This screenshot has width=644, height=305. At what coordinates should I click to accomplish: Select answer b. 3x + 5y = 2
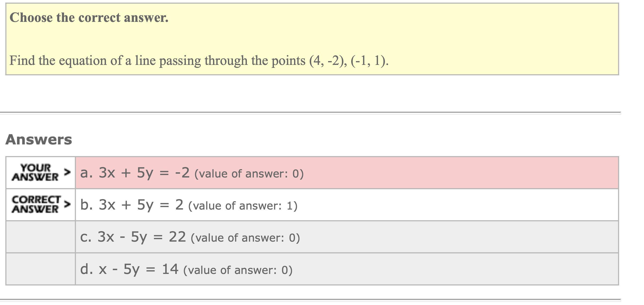[132, 205]
